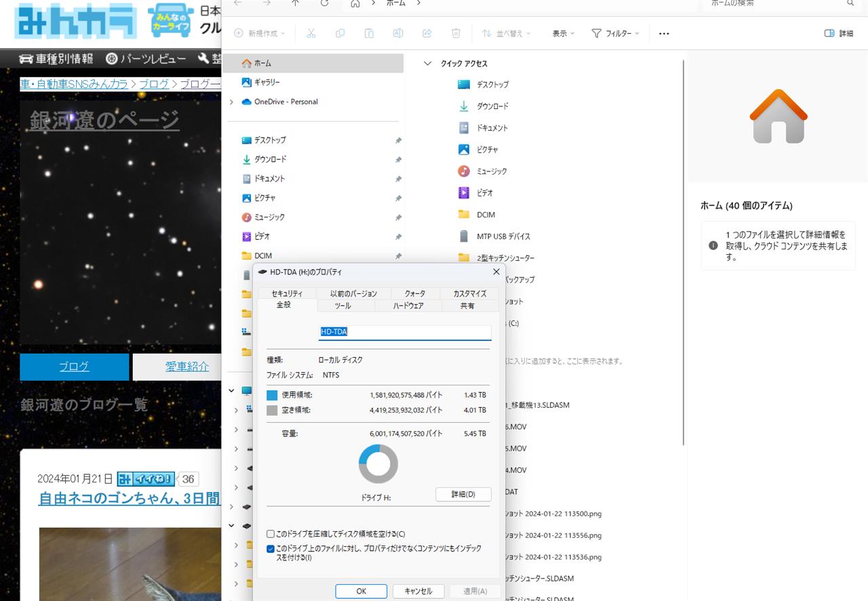Toggle the 詳細 details pane button
The height and width of the screenshot is (601, 868).
(839, 33)
